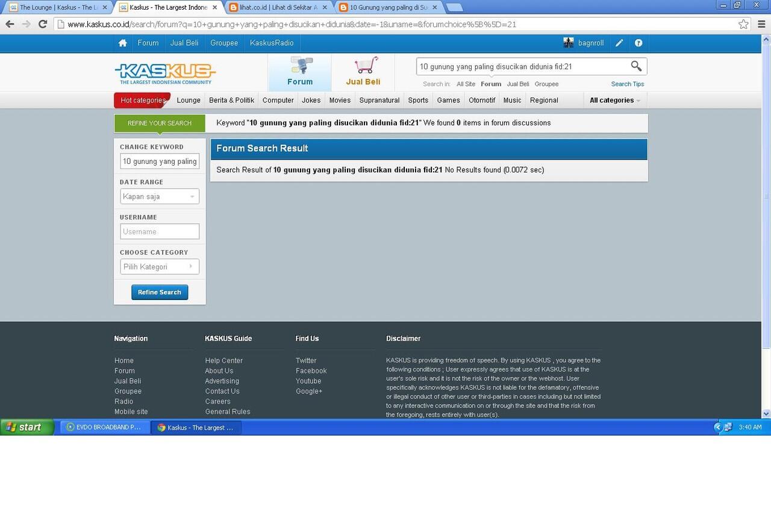Open a new browser tab
The image size is (771, 532).
coord(455,8)
